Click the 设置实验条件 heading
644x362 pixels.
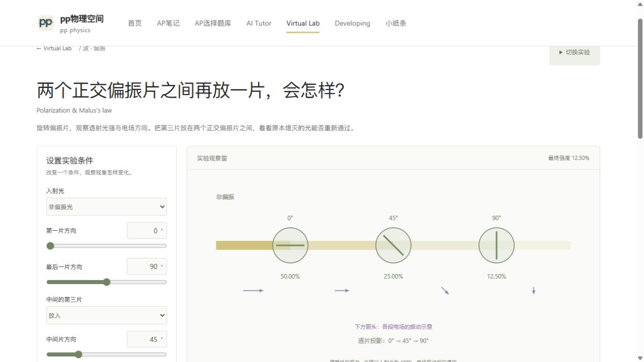[x=70, y=161]
